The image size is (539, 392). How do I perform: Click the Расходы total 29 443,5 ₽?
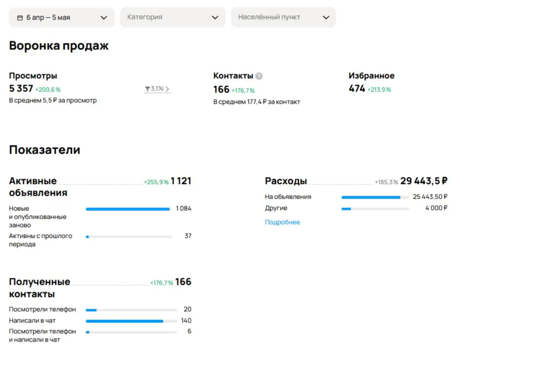424,181
